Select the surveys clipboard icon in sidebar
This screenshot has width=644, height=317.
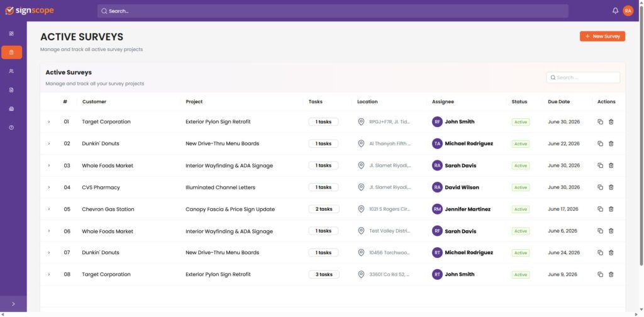[11, 53]
